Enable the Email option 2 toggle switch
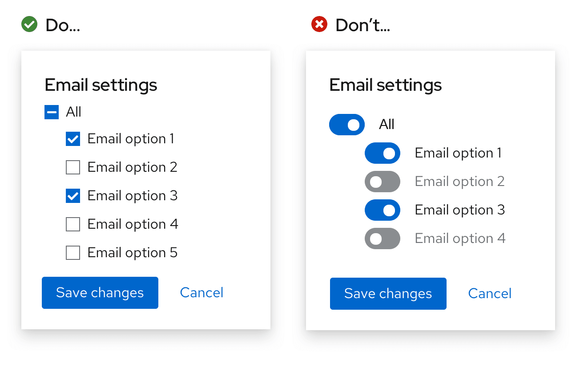The height and width of the screenshot is (372, 588). pyautogui.click(x=383, y=182)
